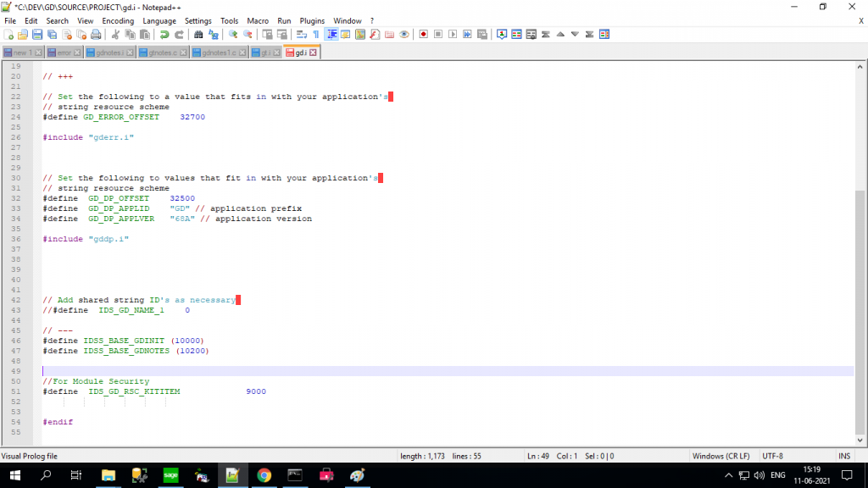Toggle the Document Map panel

(359, 34)
